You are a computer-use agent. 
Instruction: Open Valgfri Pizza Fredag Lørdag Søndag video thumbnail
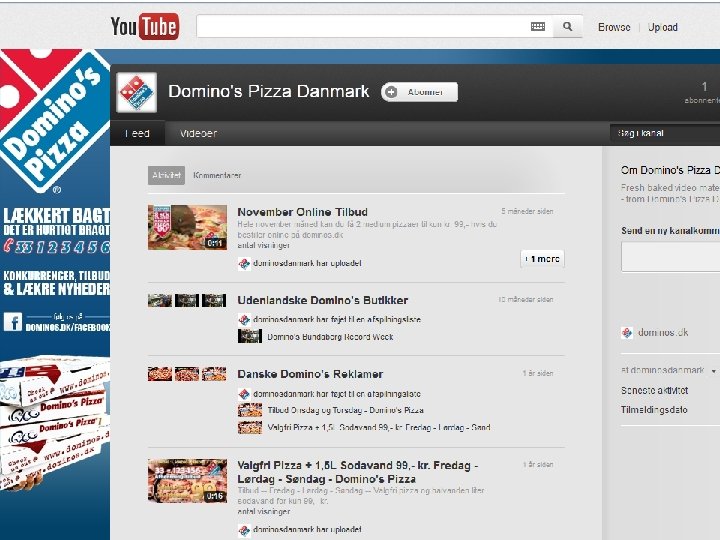click(187, 481)
